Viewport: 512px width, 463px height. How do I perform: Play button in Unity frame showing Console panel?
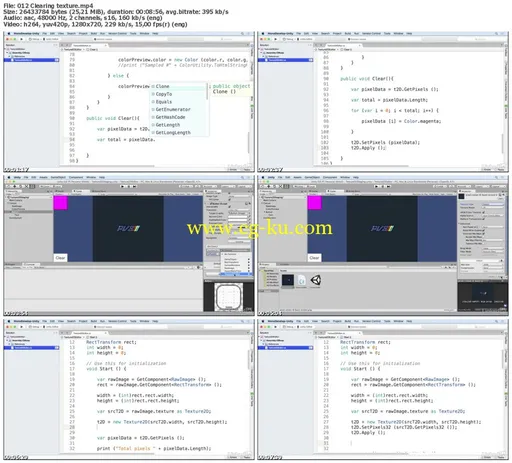pyautogui.click(x=122, y=186)
